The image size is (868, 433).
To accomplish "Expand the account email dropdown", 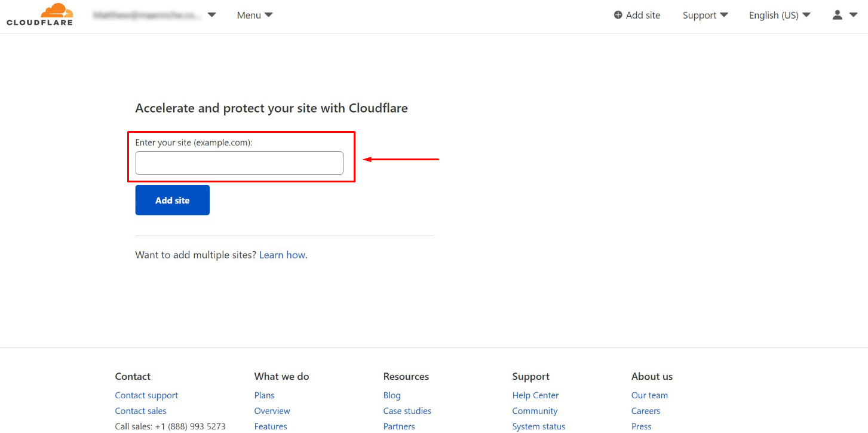I will point(212,15).
